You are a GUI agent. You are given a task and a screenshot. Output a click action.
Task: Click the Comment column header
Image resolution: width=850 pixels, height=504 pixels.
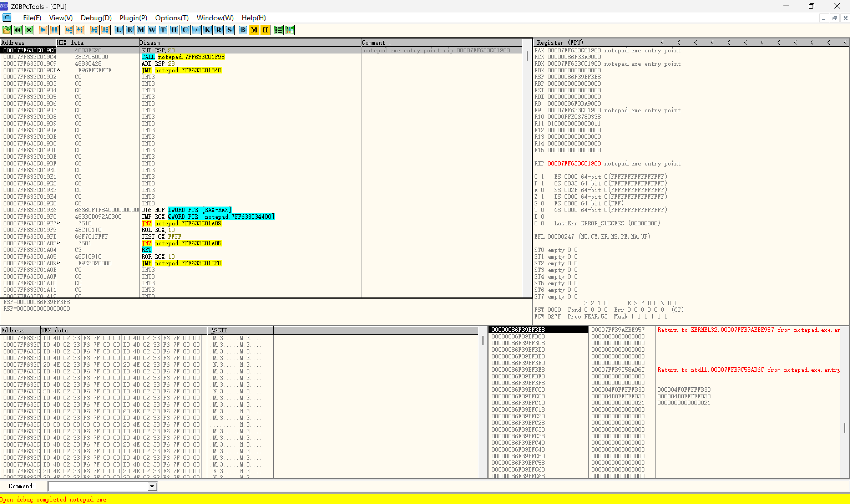pos(441,42)
